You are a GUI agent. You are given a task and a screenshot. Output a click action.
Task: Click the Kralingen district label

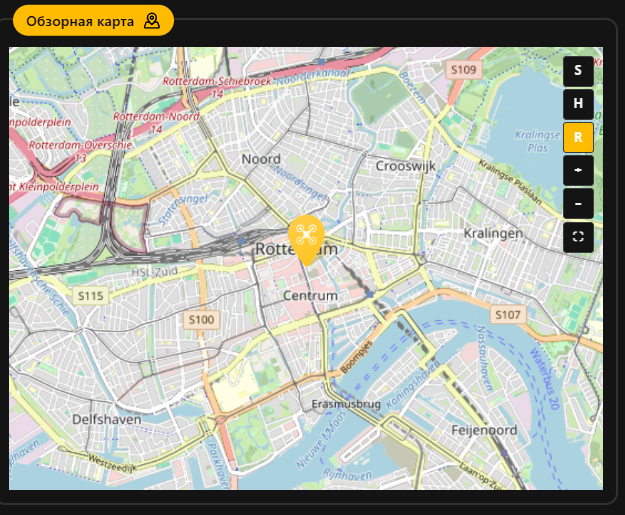[493, 233]
